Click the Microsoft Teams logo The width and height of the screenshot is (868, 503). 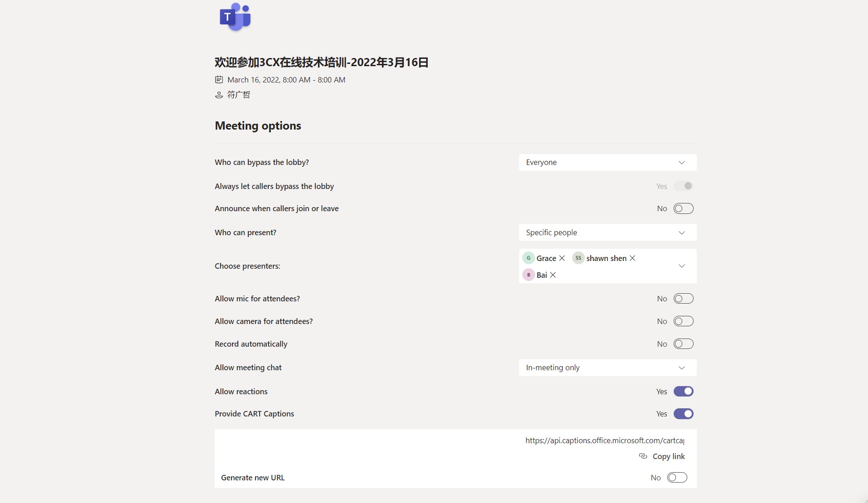pos(235,17)
